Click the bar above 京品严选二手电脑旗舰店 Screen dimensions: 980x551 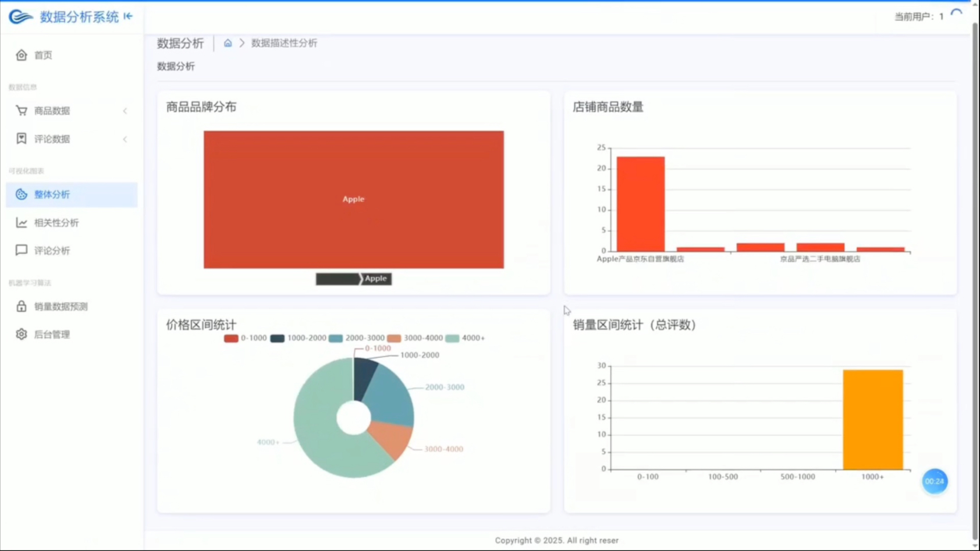point(821,247)
